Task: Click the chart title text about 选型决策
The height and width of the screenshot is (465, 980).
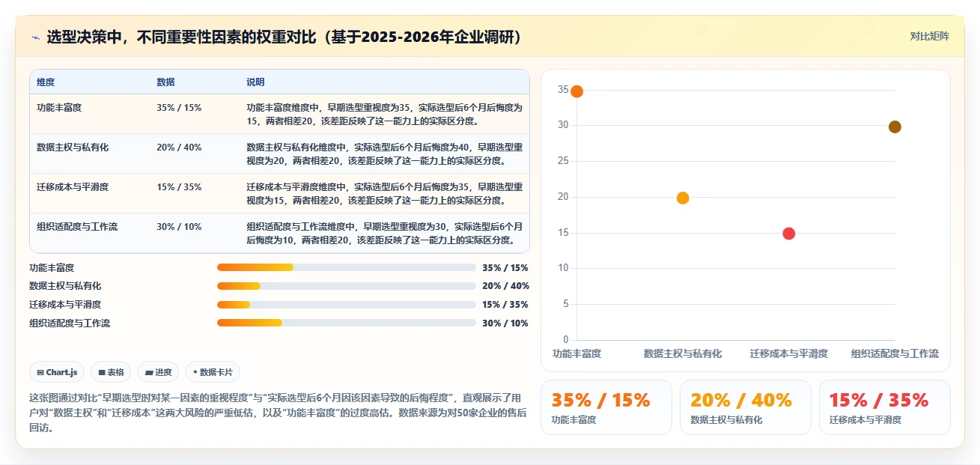Action: coord(284,37)
